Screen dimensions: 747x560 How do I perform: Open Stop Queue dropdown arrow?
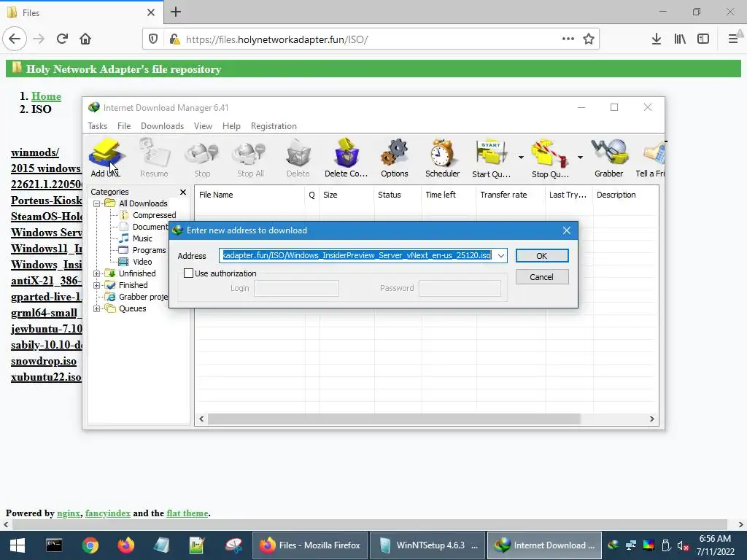click(x=580, y=157)
